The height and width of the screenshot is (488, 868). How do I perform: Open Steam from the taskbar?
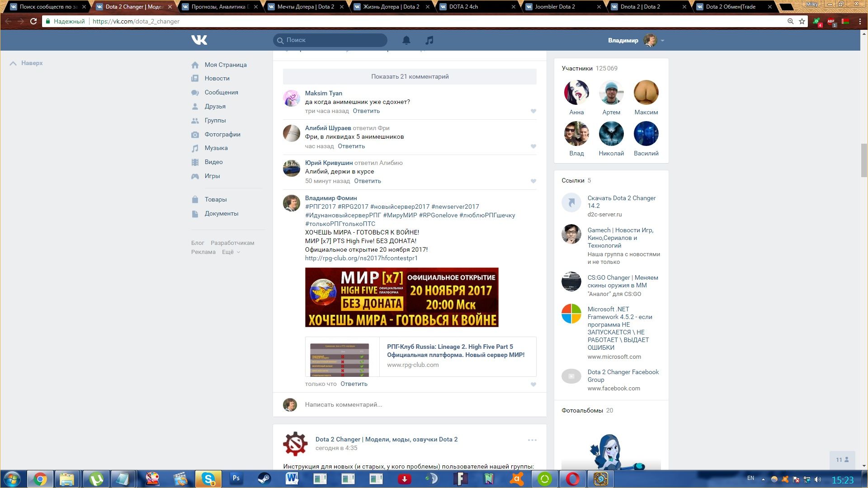coord(264,479)
